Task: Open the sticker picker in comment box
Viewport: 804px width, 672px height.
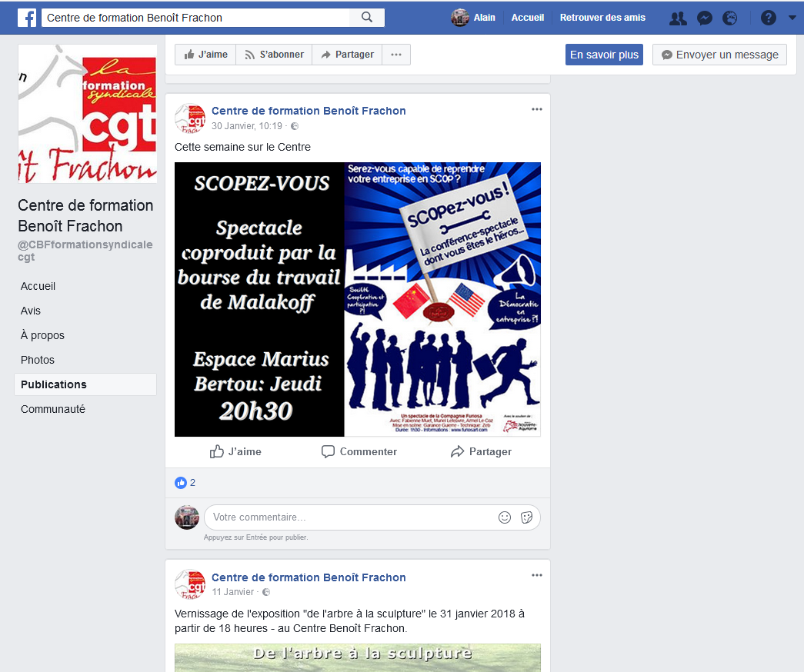Action: coord(526,517)
